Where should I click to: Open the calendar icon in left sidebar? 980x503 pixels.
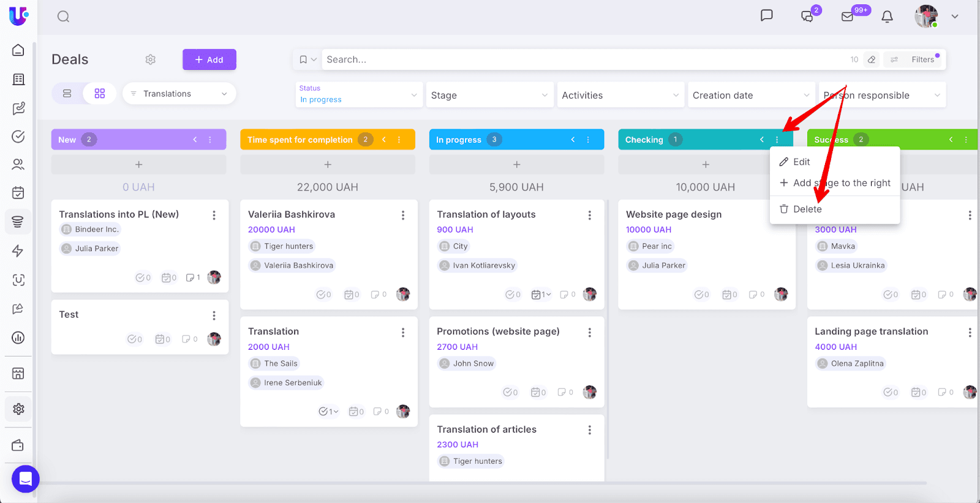(18, 193)
